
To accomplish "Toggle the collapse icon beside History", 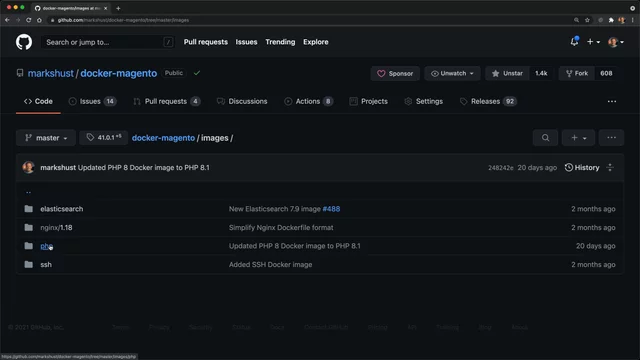I will 610,168.
